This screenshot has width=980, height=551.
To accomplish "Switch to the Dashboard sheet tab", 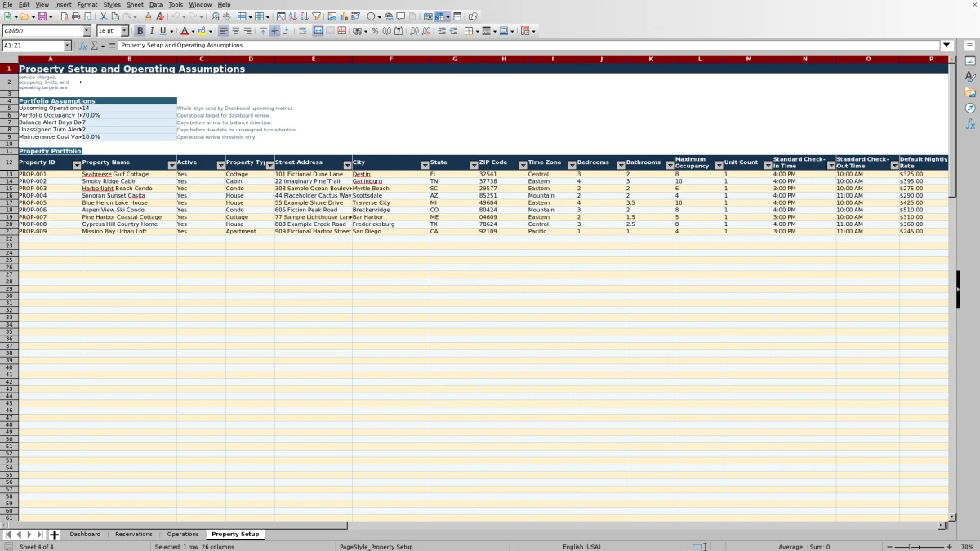I will 85,535.
